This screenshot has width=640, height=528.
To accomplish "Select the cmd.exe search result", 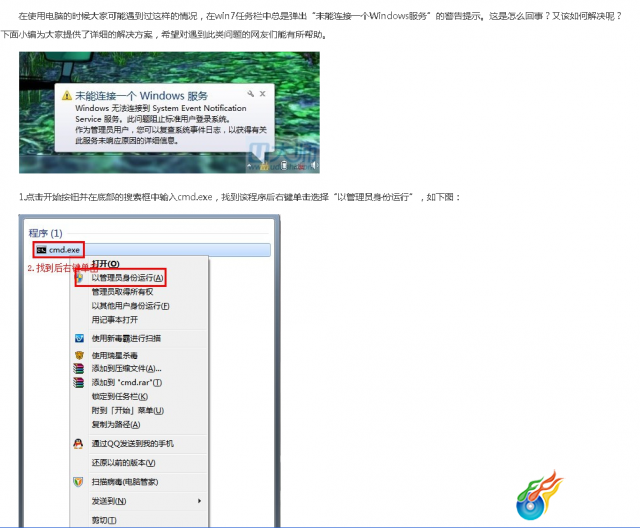I will tap(153, 250).
